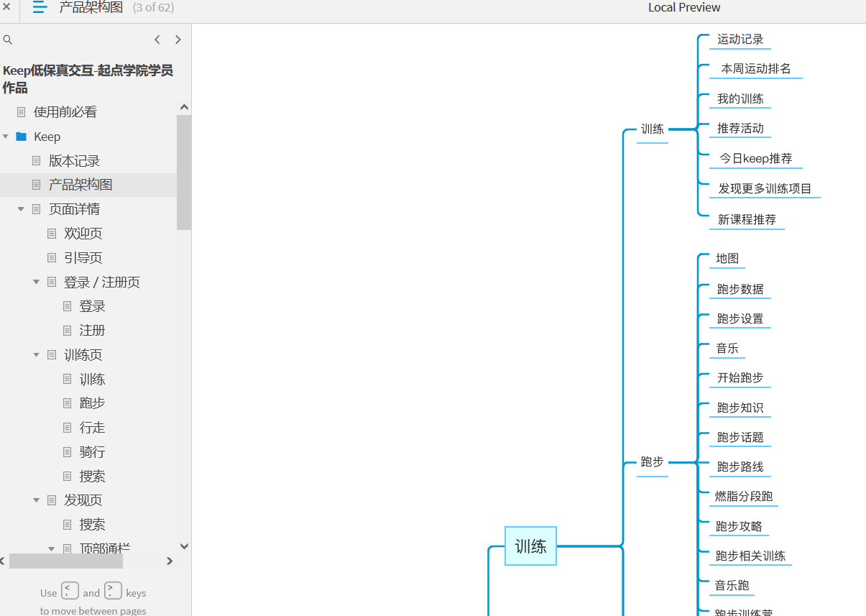Click the page icon beside 登录 / 注册页
Screen dimensions: 866x616
click(x=51, y=282)
